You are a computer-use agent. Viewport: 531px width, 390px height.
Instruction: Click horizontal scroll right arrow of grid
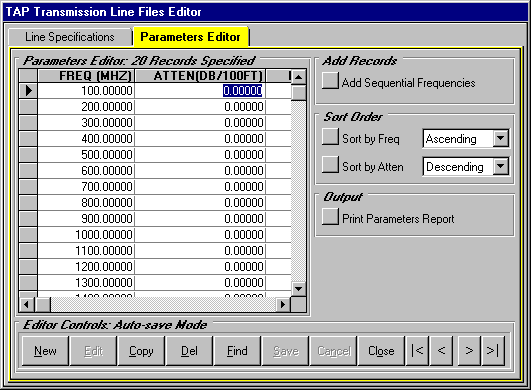(x=283, y=305)
